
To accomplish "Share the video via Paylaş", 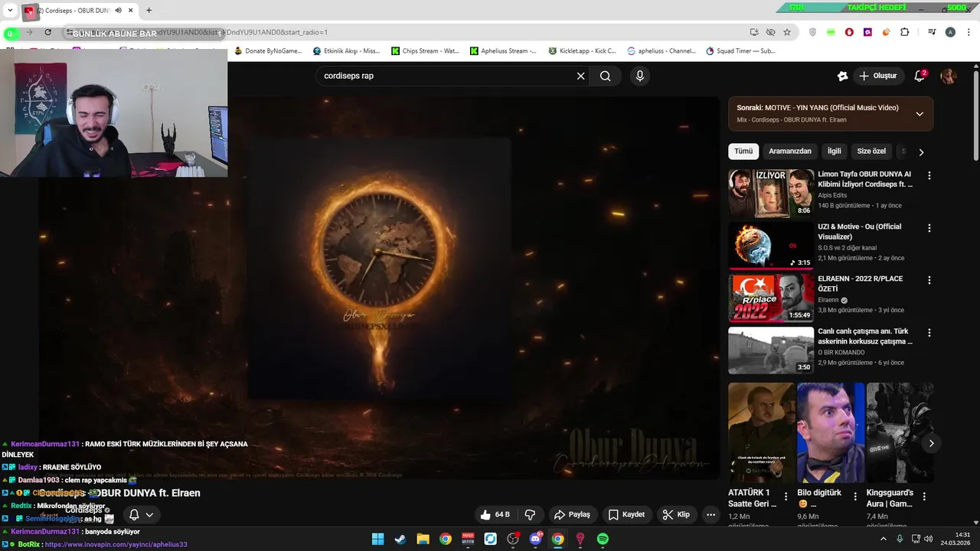I will click(572, 514).
